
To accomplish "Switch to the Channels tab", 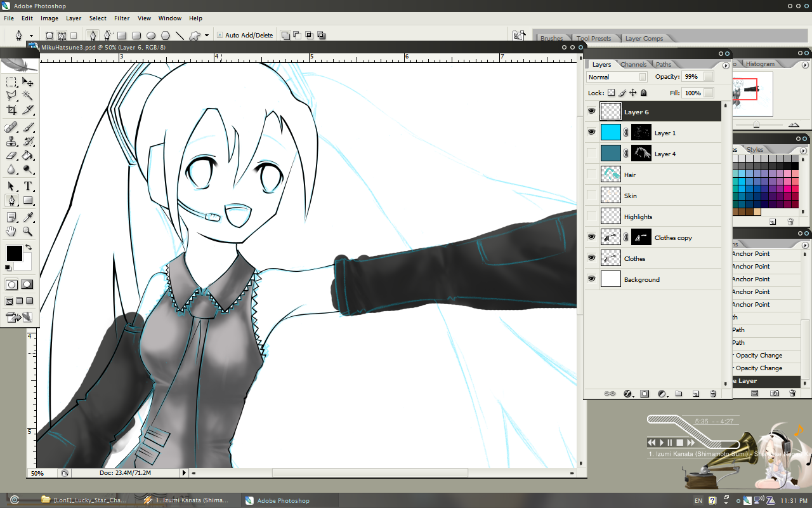I will point(633,65).
